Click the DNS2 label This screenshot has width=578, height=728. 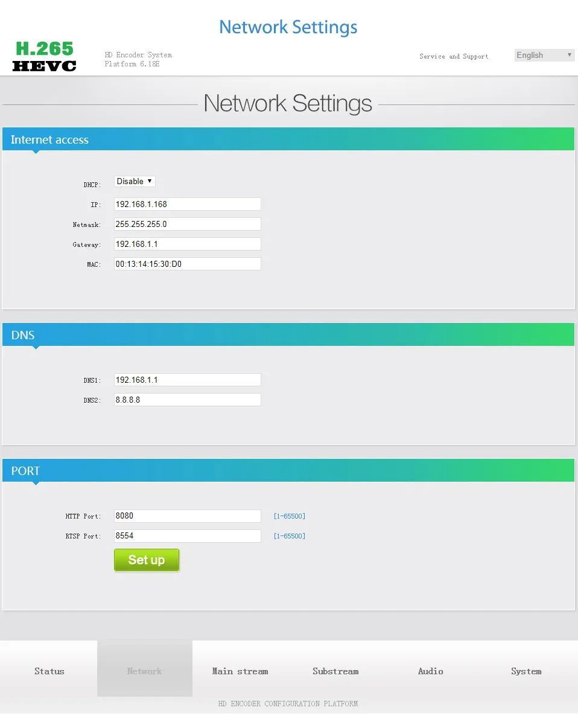pyautogui.click(x=92, y=400)
